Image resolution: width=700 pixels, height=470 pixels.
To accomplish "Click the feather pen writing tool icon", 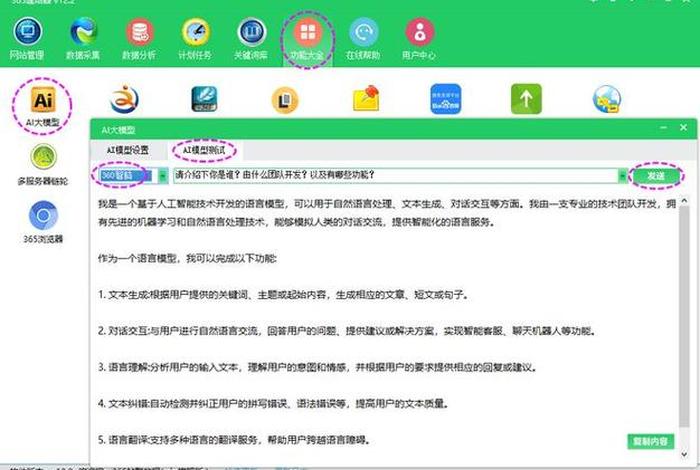I will coord(204,99).
